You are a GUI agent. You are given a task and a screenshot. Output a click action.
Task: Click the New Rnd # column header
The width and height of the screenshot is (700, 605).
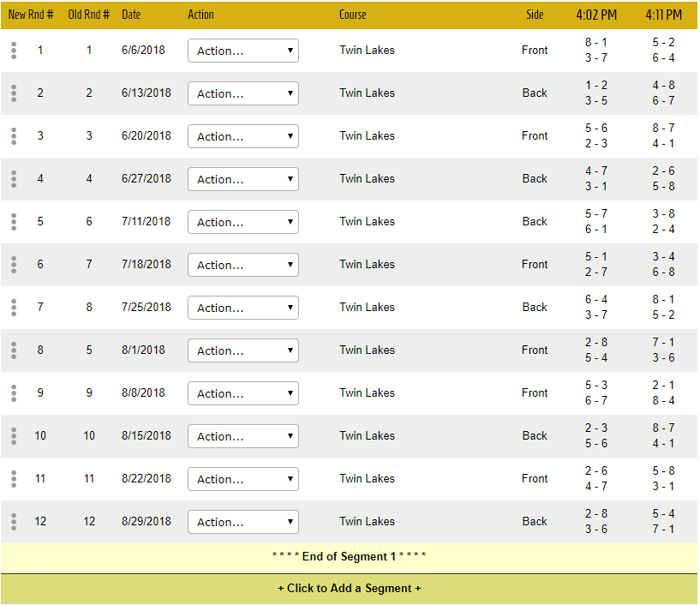pos(31,15)
